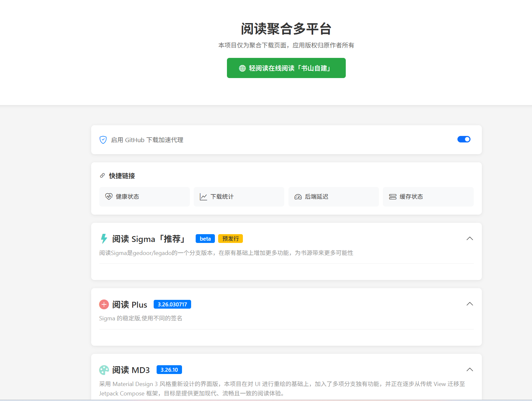Collapse the 阅读 MD3 card
Screen dimensions: 532x401
[469, 369]
